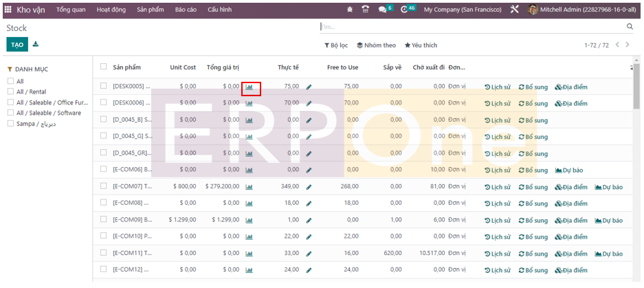Expand the Nhóm theo group-by dropdown
The height and width of the screenshot is (288, 644).
pyautogui.click(x=376, y=45)
